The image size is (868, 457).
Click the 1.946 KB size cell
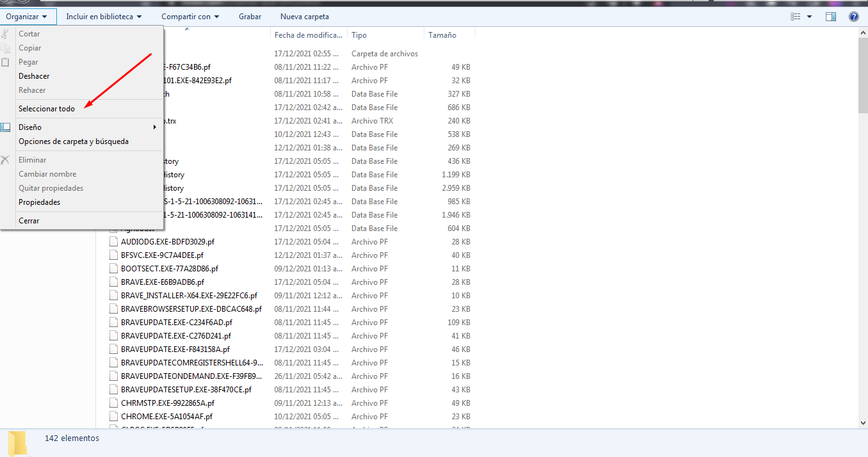456,215
